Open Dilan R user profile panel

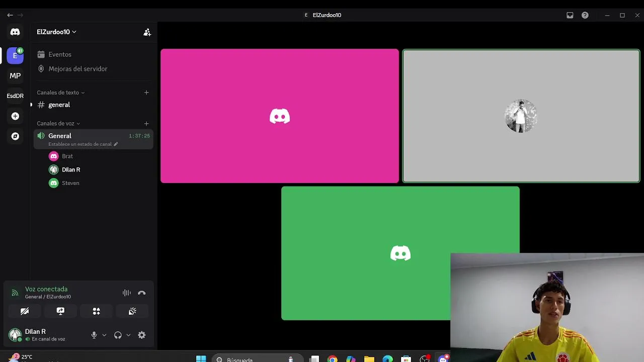(x=45, y=335)
